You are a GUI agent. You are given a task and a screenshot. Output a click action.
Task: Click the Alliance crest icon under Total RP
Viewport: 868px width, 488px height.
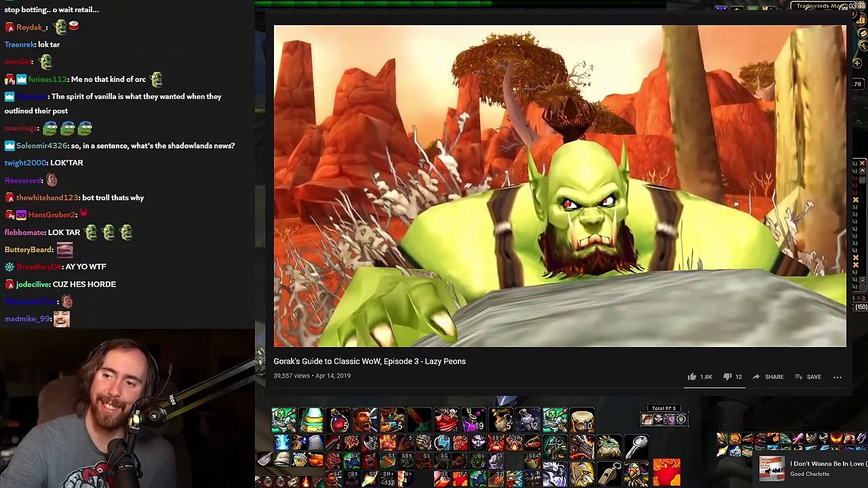click(x=682, y=419)
